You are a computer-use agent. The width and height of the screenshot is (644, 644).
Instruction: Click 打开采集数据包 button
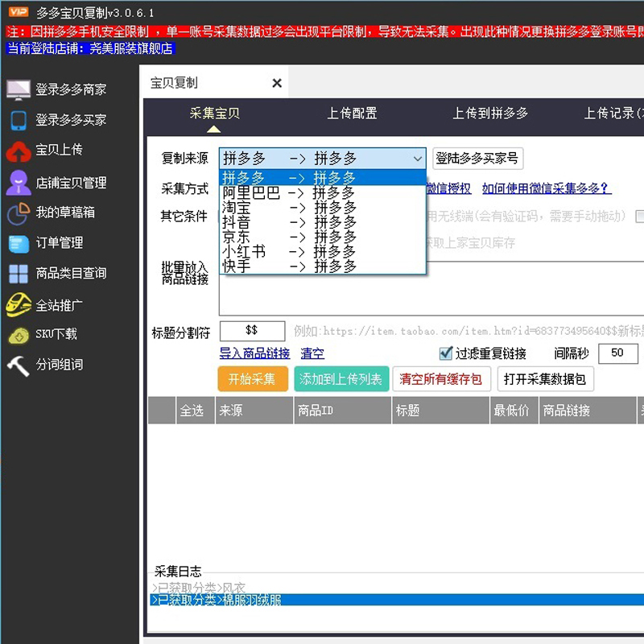point(546,378)
